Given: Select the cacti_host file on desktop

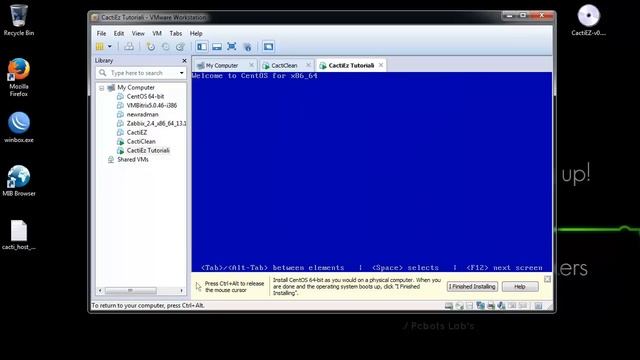Looking at the screenshot, I should tap(19, 235).
